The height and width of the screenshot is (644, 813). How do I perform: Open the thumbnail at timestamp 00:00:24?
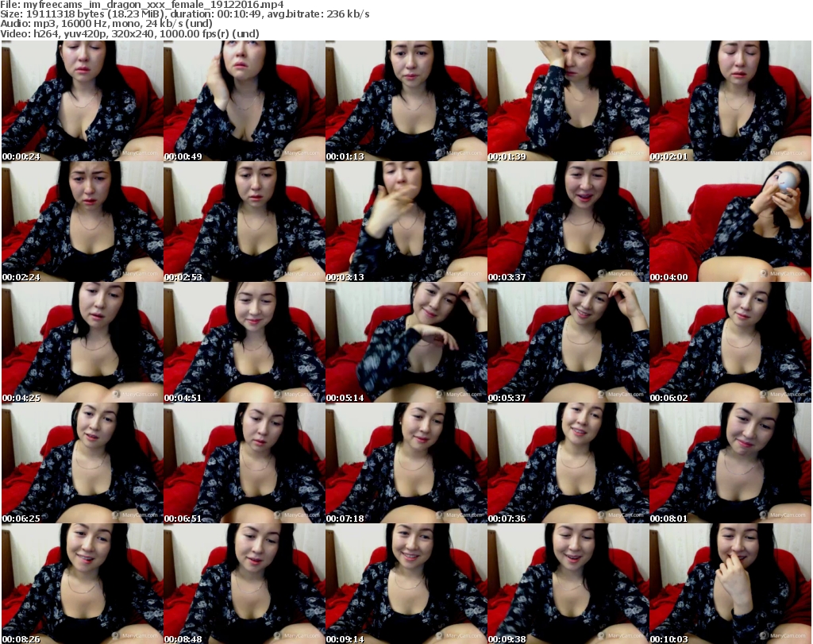pos(82,101)
